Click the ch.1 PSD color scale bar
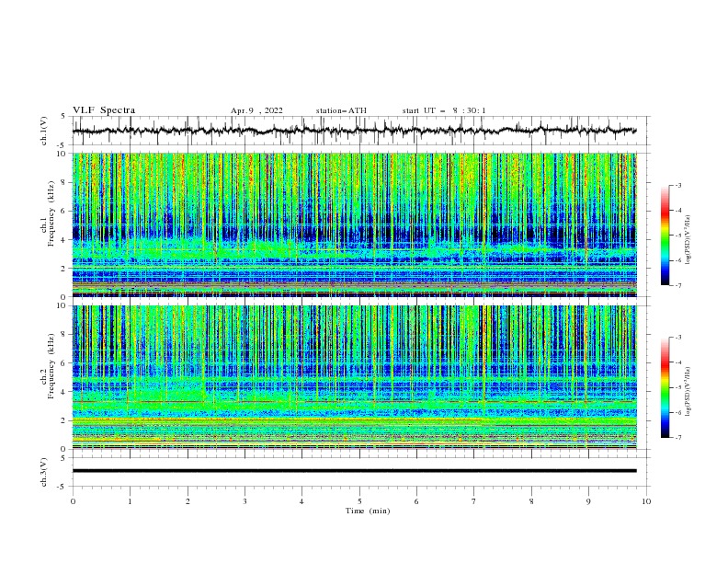This screenshot has height=563, width=728. tap(665, 236)
